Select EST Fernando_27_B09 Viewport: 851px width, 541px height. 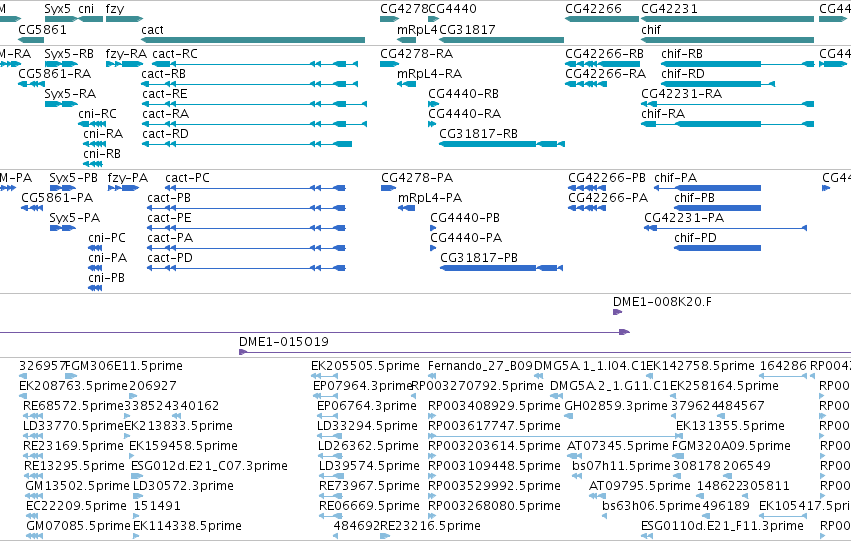[x=431, y=376]
